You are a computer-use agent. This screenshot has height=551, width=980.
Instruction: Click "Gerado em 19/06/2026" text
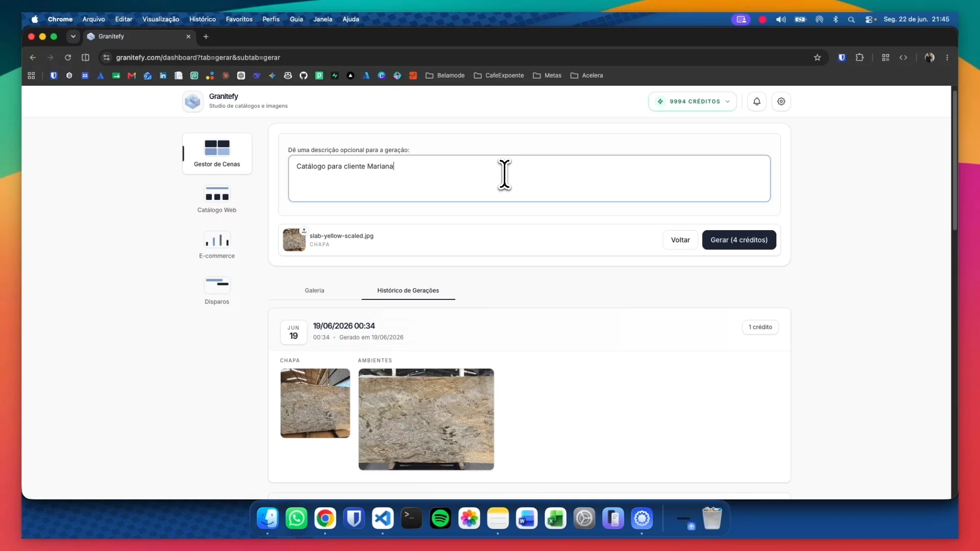coord(372,337)
